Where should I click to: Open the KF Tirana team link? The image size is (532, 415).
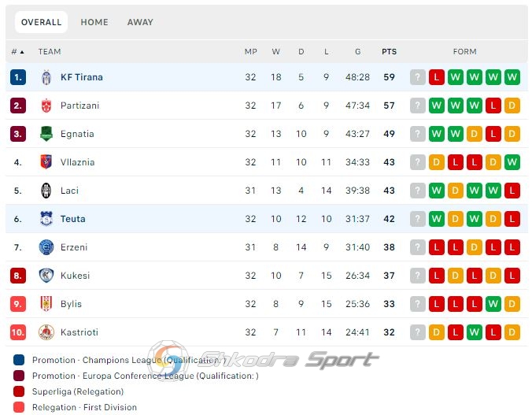(x=82, y=77)
